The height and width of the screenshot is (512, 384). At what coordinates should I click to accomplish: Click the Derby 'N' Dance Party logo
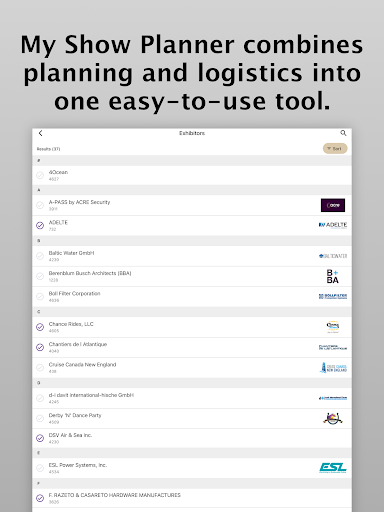[333, 418]
